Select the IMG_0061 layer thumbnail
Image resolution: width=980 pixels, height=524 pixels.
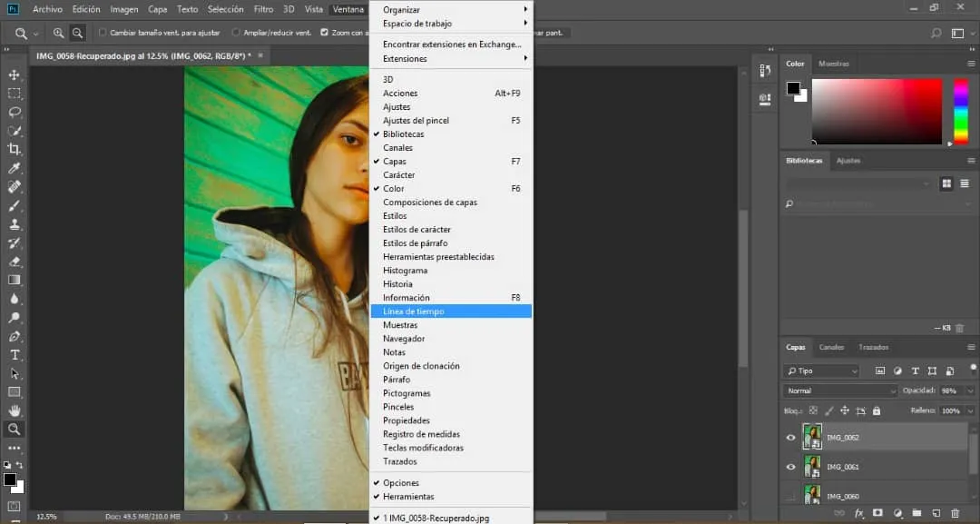(x=812, y=467)
